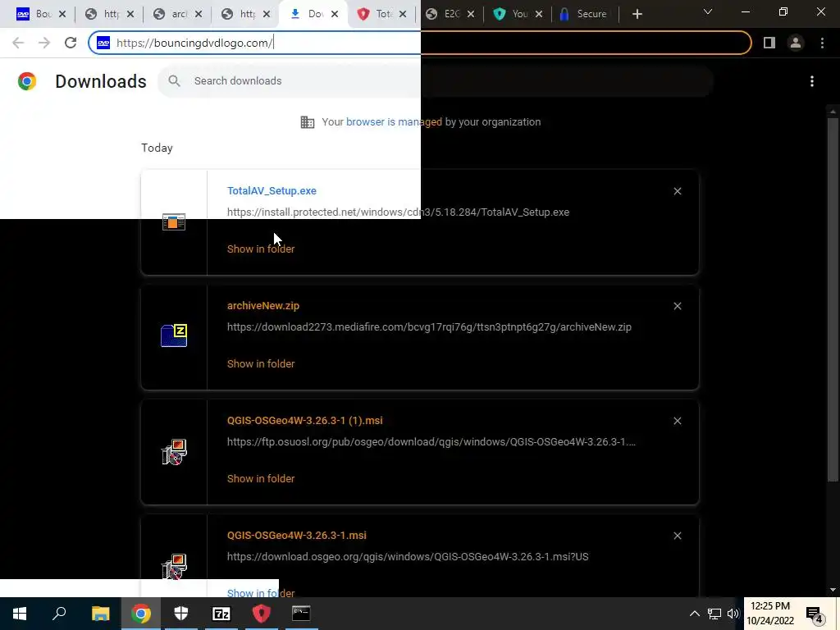The image size is (840, 630).
Task: Open the 'browser is managed' link
Action: click(x=394, y=122)
